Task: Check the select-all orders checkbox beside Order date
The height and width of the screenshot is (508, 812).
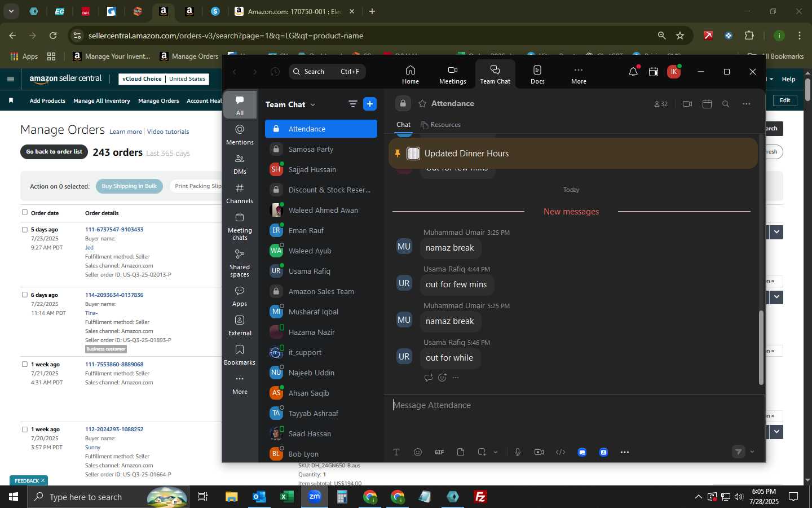Action: coord(24,212)
